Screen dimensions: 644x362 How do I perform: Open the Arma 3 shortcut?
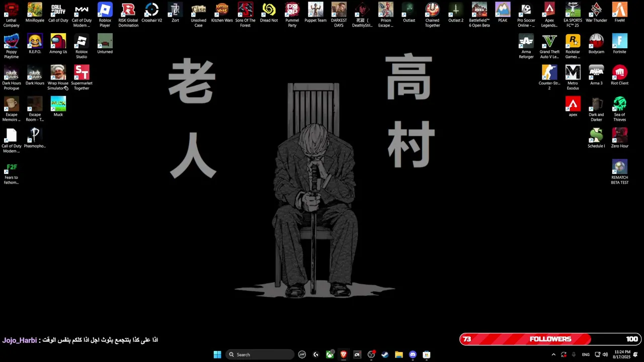(x=596, y=75)
